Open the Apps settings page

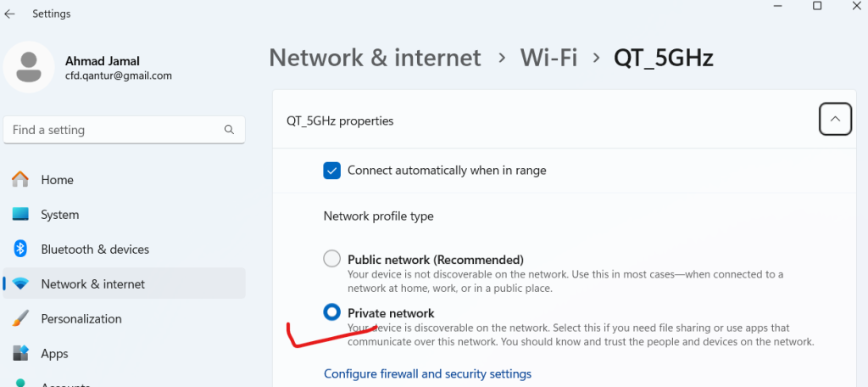click(54, 354)
